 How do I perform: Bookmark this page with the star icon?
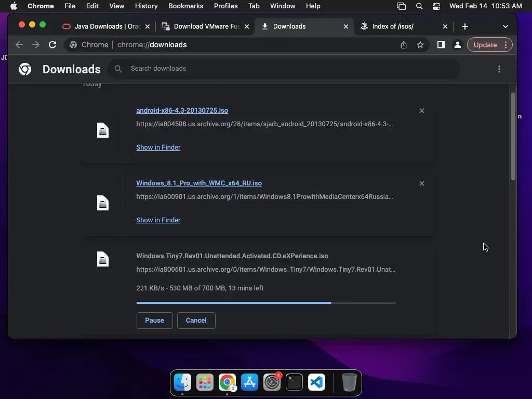tap(420, 45)
